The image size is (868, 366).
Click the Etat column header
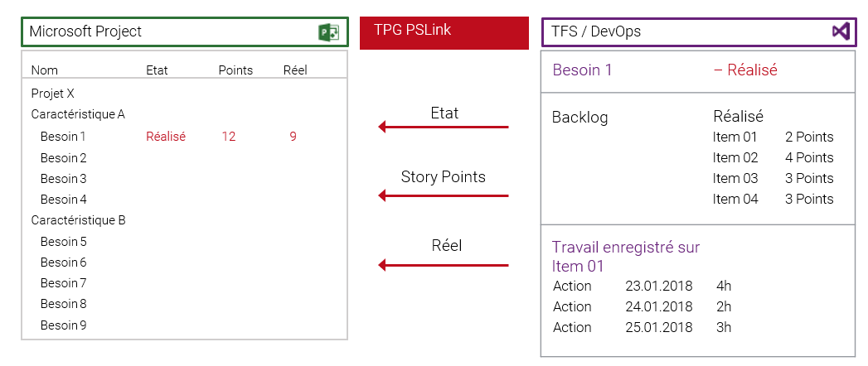pos(157,70)
